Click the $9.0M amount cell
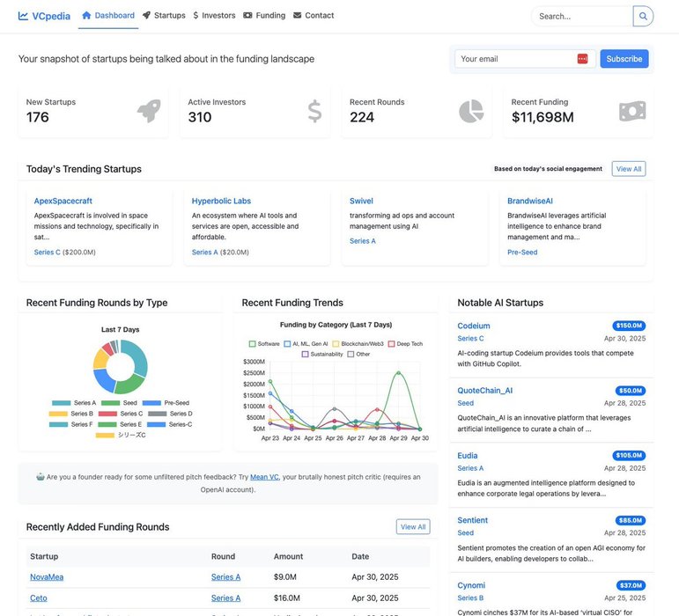The height and width of the screenshot is (616, 679). point(285,577)
